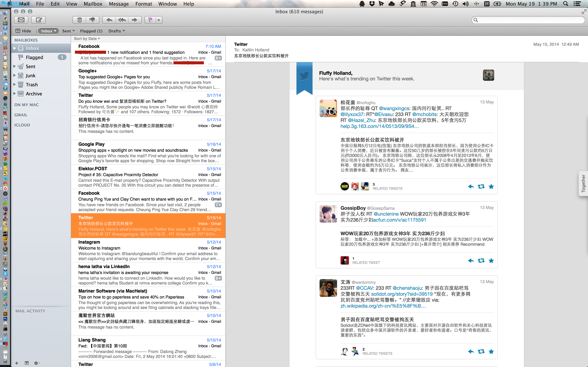Forward the selected message
Viewport: 588px width, 367px height.
(x=135, y=20)
